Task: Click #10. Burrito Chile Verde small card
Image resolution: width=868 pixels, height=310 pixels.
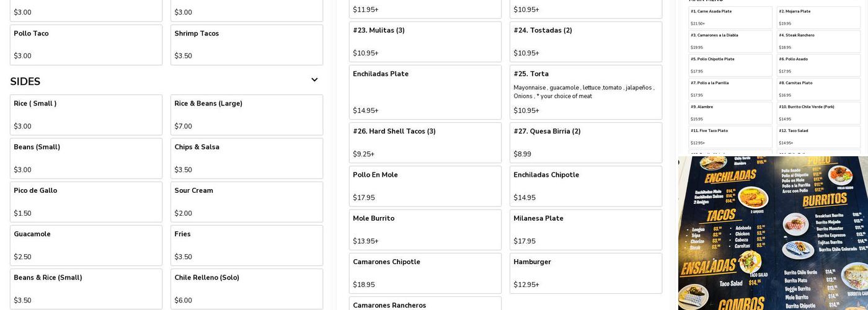Action: 818,113
